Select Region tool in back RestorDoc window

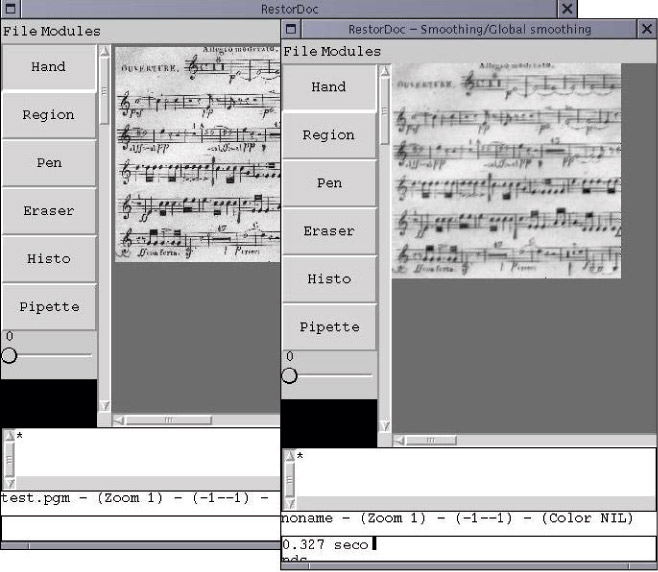[x=49, y=115]
